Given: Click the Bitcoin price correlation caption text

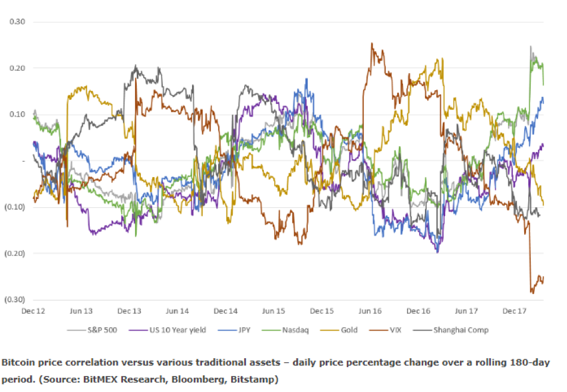Looking at the screenshot, I should coord(276,371).
